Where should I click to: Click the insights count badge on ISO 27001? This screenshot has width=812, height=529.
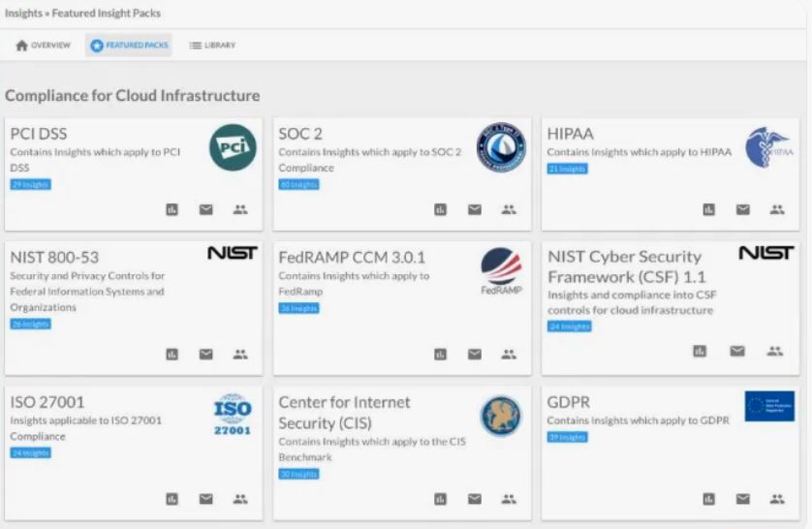pos(31,452)
